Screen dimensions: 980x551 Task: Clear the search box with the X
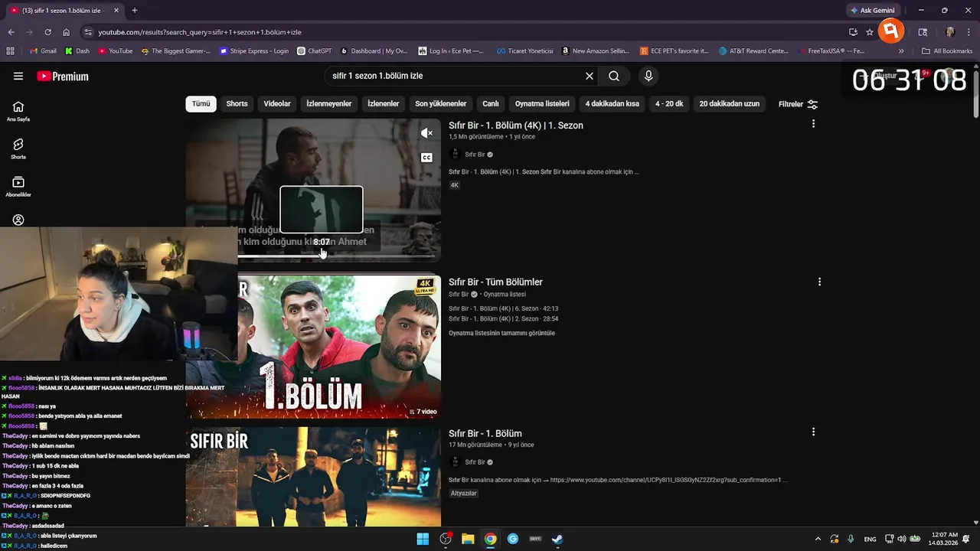click(590, 76)
